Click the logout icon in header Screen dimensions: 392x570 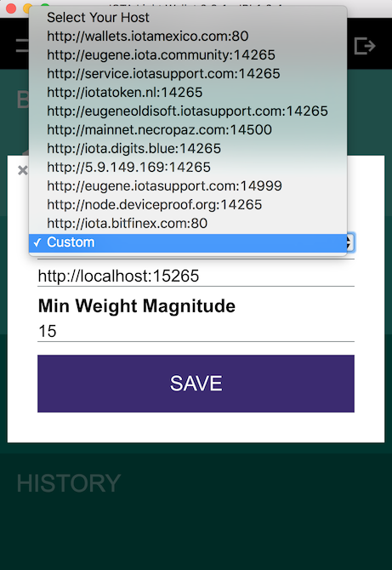point(365,46)
